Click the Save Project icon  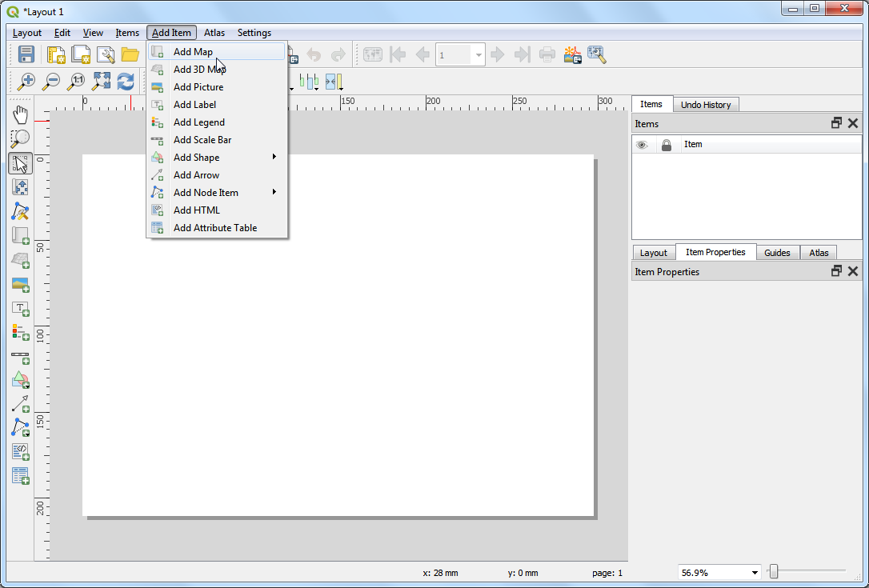(26, 54)
